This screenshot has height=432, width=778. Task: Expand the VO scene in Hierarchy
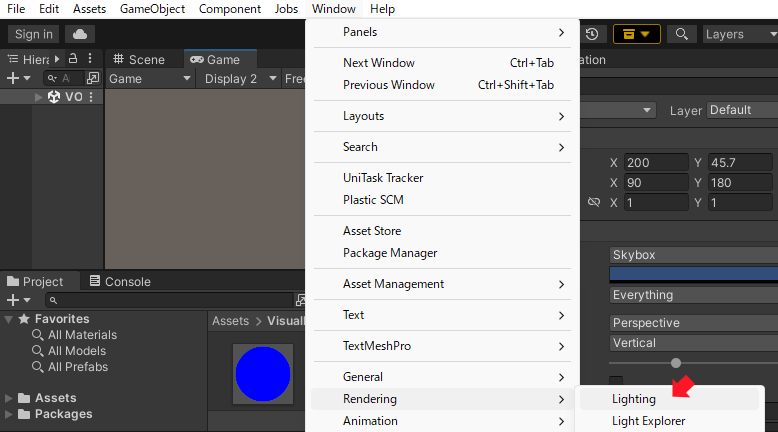click(38, 97)
